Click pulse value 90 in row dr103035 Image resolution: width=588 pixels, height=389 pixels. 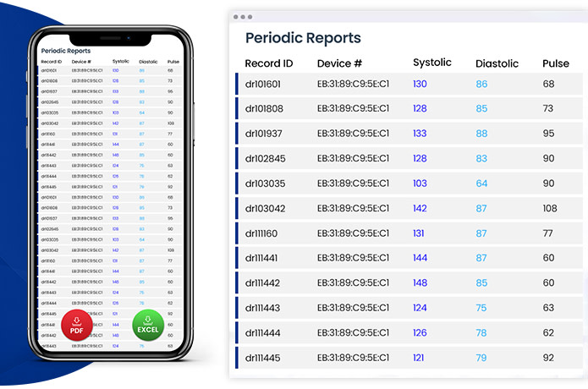[x=548, y=184]
